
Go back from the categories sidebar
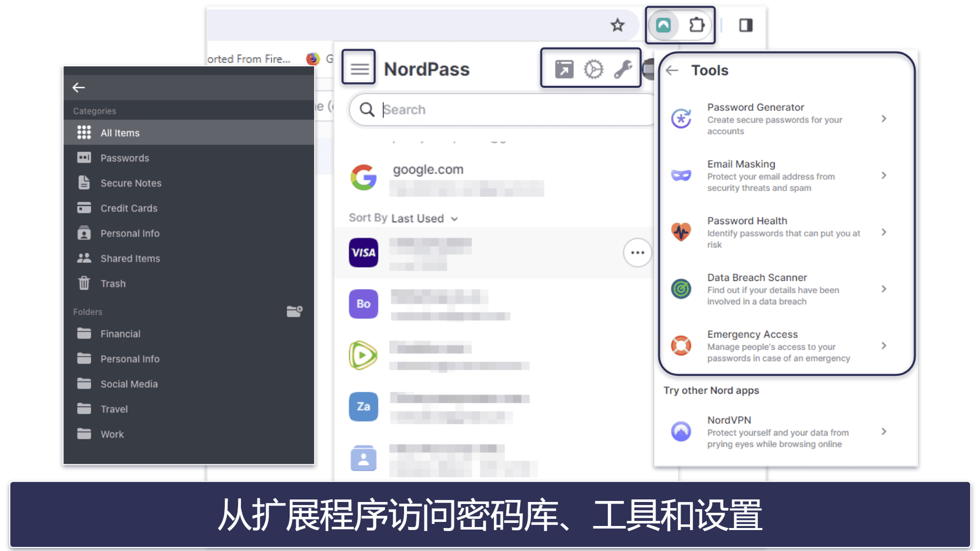pos(79,88)
